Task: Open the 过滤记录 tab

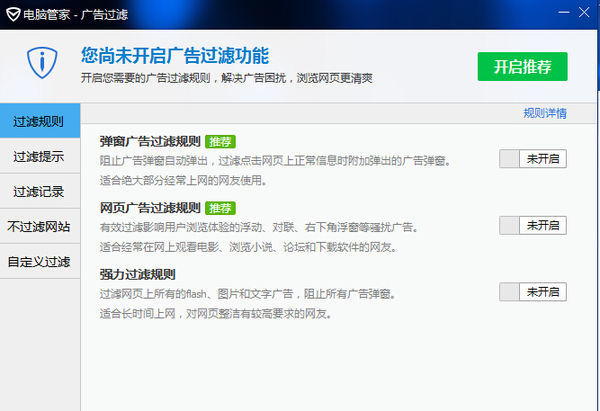Action: 40,192
